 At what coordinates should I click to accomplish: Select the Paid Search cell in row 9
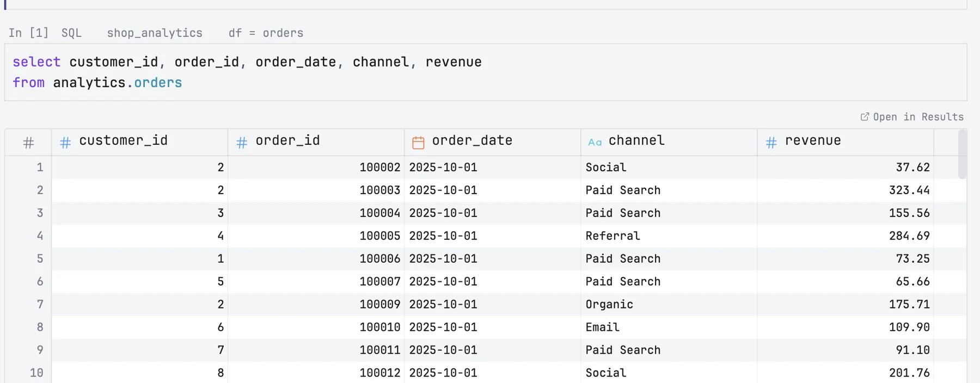coord(669,350)
